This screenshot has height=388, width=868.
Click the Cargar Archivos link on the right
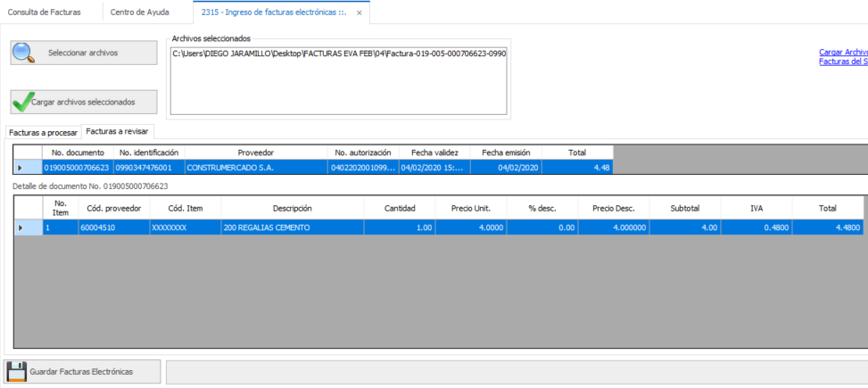tap(843, 52)
